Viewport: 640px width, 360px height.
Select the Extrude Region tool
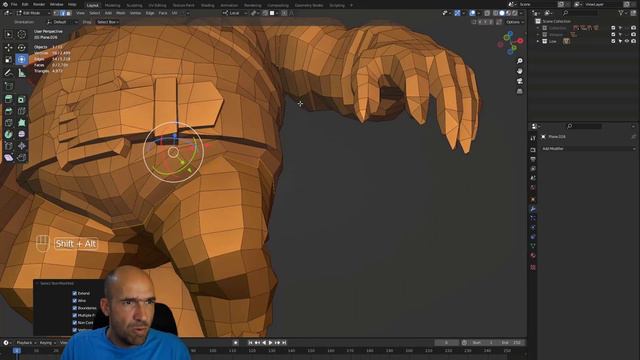click(9, 99)
